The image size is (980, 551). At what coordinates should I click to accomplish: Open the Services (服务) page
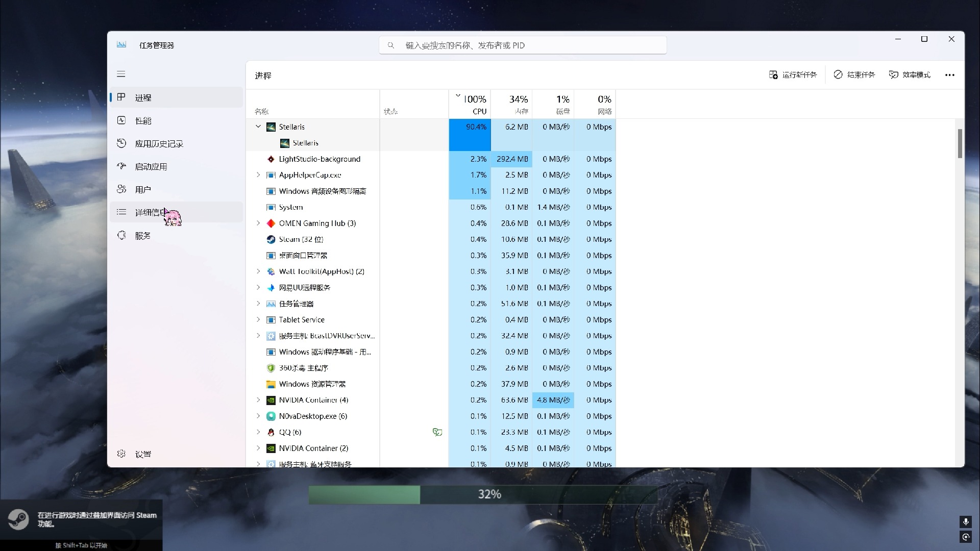142,236
